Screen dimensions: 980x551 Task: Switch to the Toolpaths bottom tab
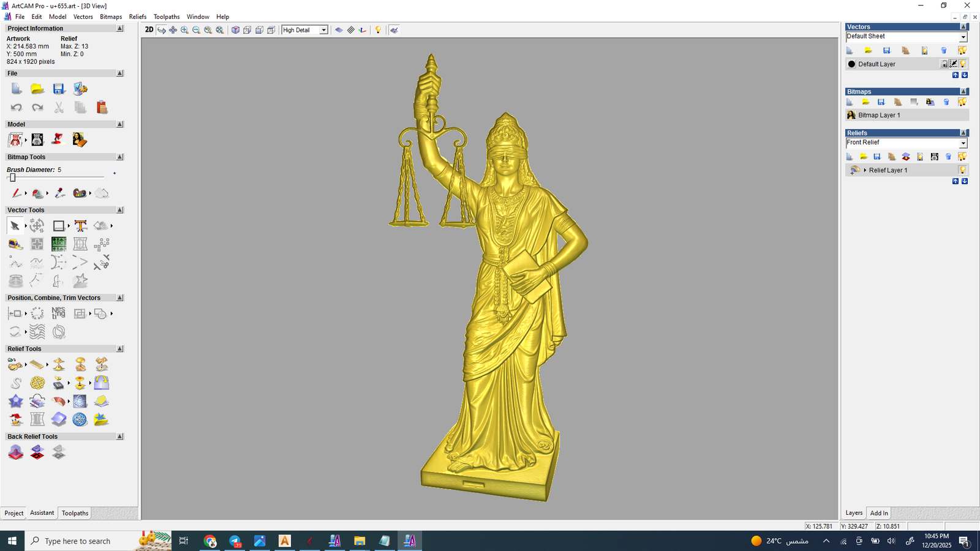pyautogui.click(x=75, y=513)
